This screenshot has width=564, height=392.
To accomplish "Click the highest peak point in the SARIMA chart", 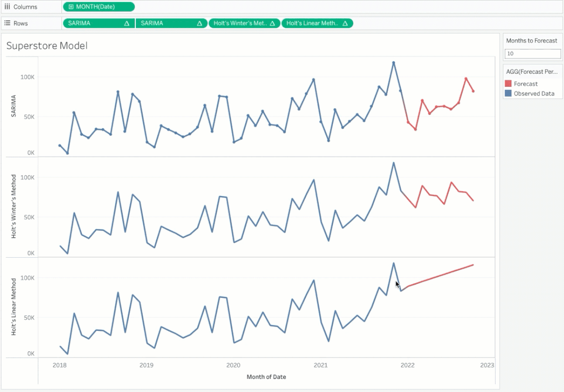I will point(394,63).
